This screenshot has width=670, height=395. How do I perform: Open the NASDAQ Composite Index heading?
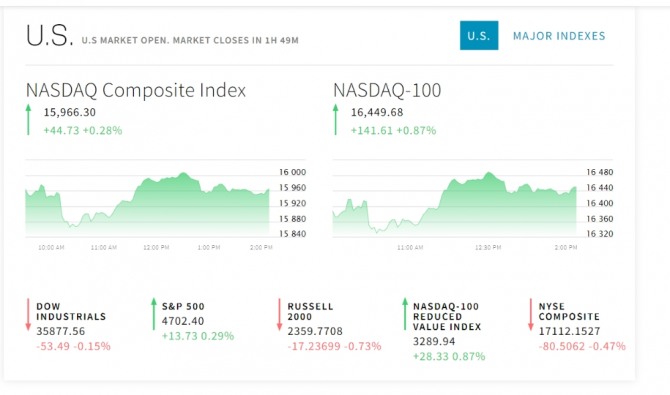[x=136, y=90]
